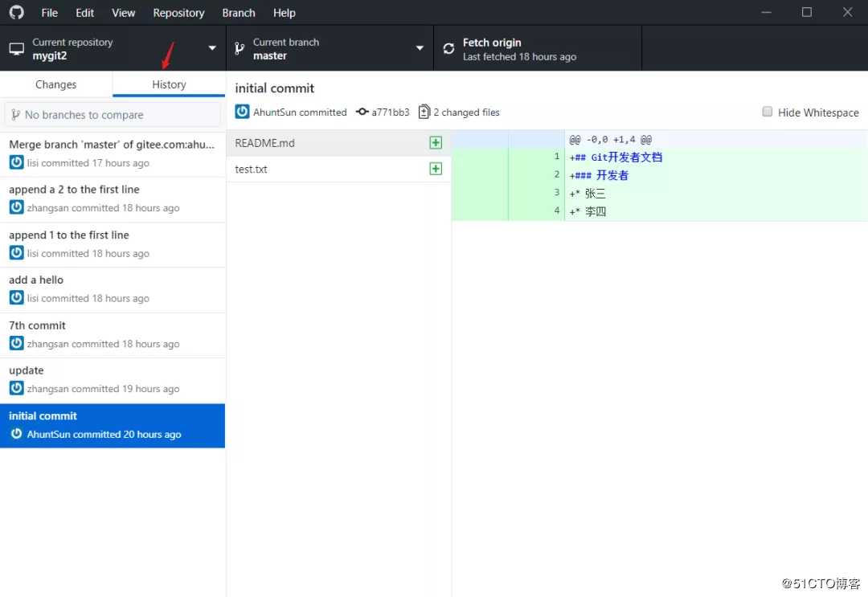
Task: Focus the No branches to compare field
Action: click(113, 115)
